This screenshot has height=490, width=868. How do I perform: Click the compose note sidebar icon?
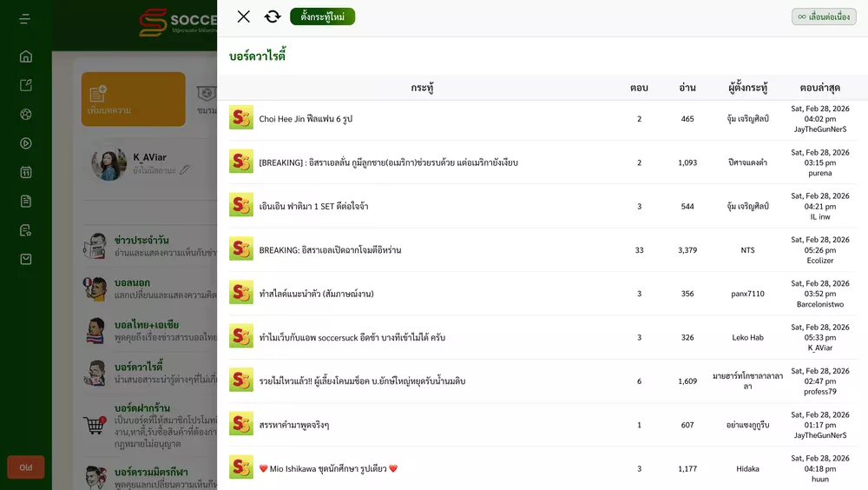(x=26, y=85)
